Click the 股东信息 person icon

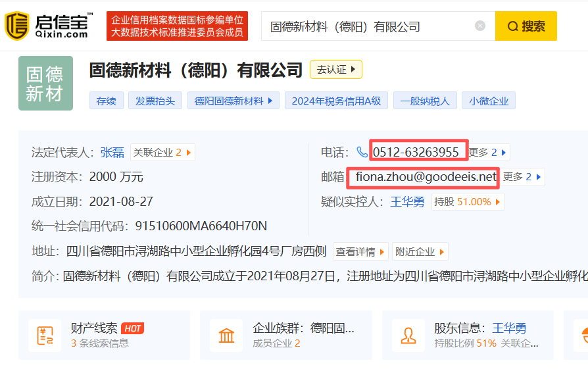point(408,336)
